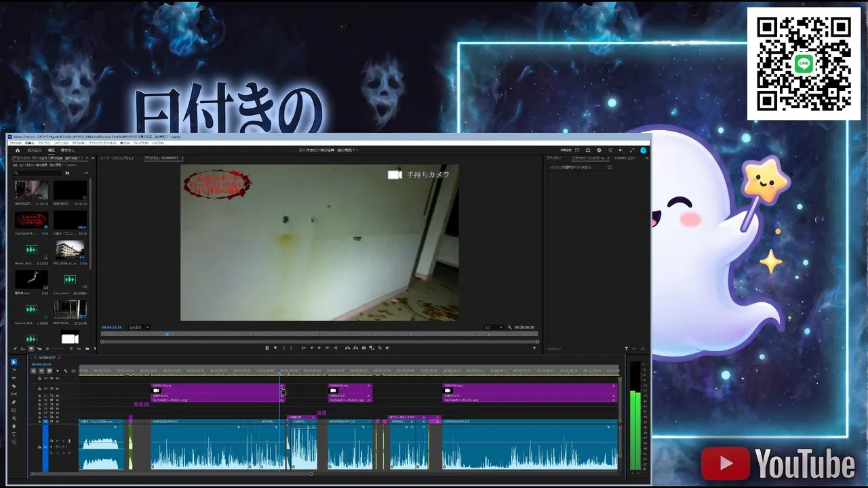
Task: Toggle insert sequences as nests option
Action: pyautogui.click(x=33, y=371)
